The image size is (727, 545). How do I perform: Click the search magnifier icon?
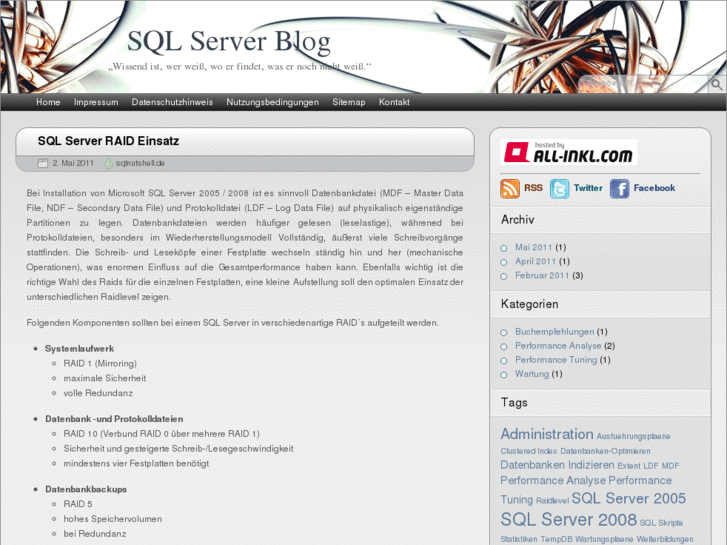[x=717, y=84]
